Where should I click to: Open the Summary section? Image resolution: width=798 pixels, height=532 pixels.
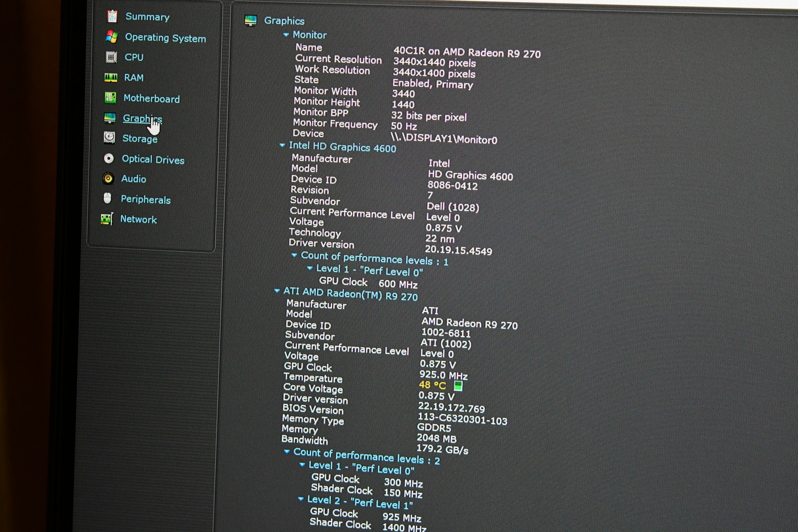148,17
